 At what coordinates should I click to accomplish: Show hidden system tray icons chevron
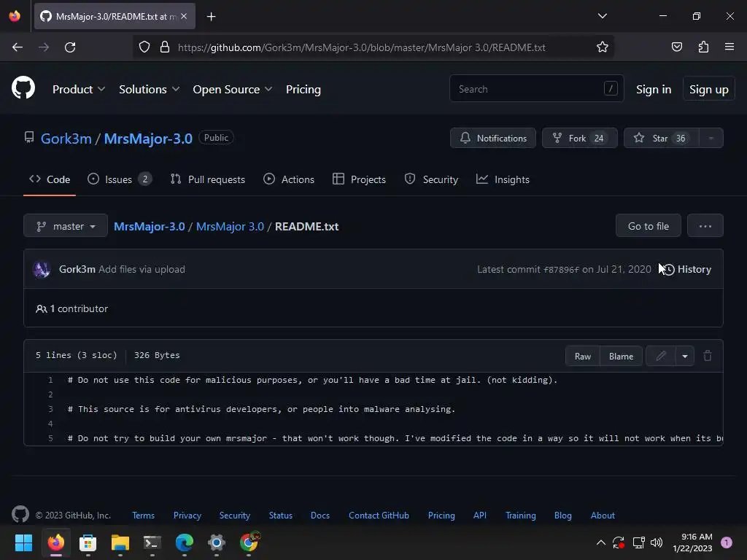coord(601,542)
